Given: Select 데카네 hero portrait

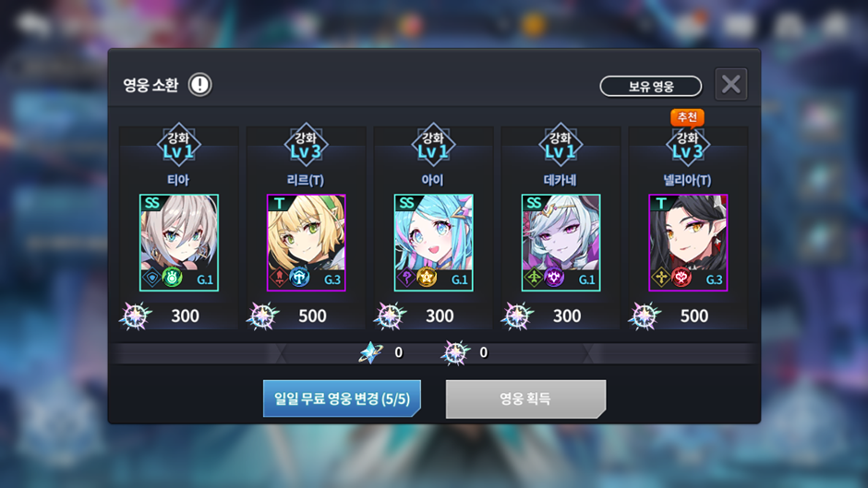Looking at the screenshot, I should [561, 243].
